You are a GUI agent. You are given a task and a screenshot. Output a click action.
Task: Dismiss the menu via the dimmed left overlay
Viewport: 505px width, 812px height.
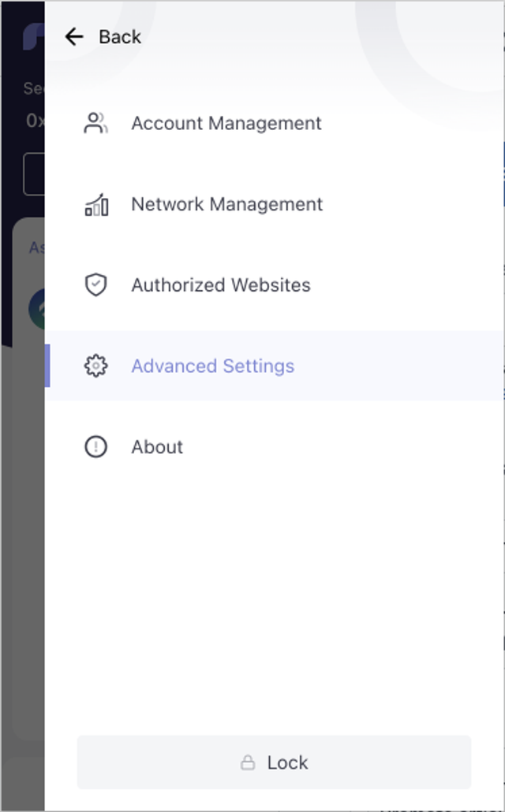(22, 552)
